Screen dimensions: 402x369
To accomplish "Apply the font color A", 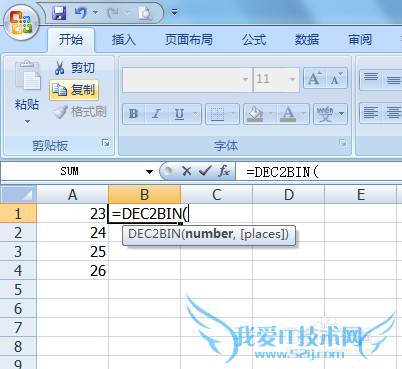I will pyautogui.click(x=288, y=114).
